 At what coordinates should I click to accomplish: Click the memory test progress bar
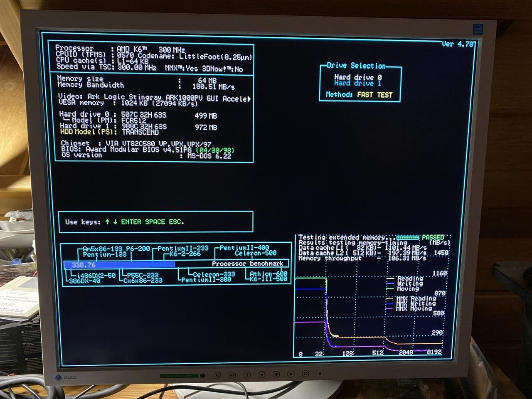click(408, 238)
